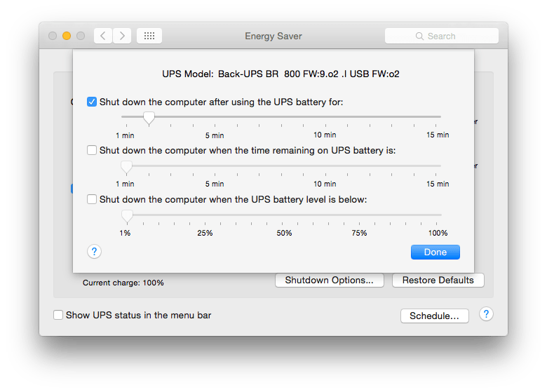Viewport: 547px width, 392px height.
Task: Enable shutdown when UPS battery level is below
Action: pyautogui.click(x=92, y=199)
